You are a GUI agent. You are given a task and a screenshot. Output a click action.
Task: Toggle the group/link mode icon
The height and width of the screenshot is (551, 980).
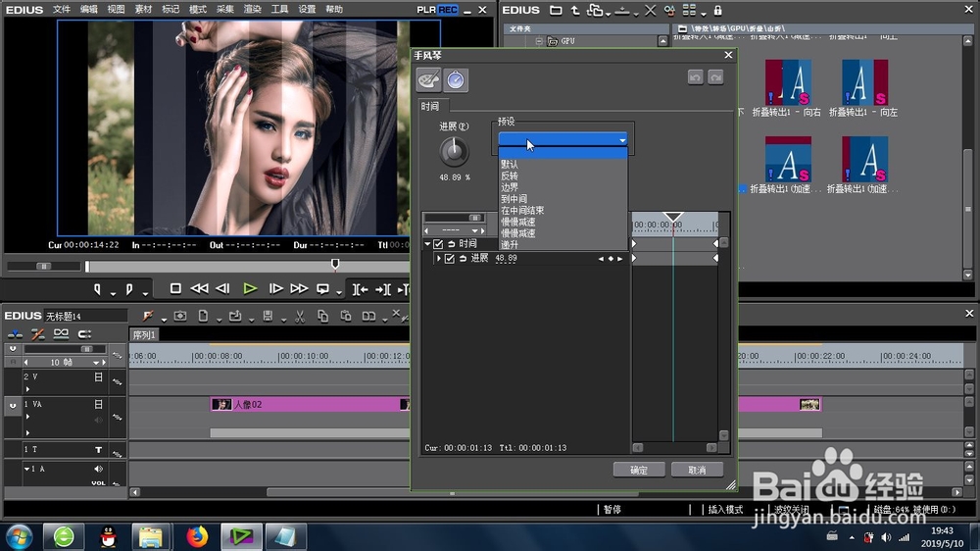point(61,334)
